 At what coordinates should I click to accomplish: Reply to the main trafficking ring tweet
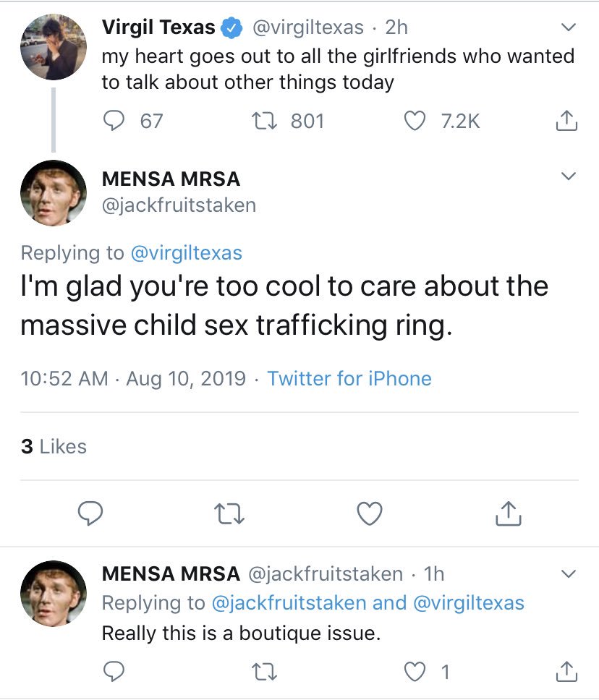[x=90, y=513]
